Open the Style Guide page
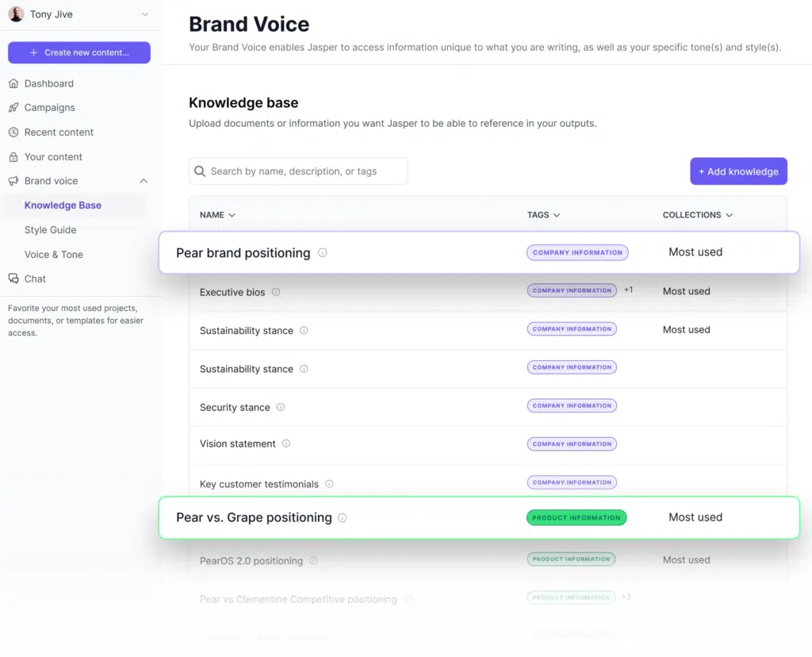812x657 pixels. 51,230
